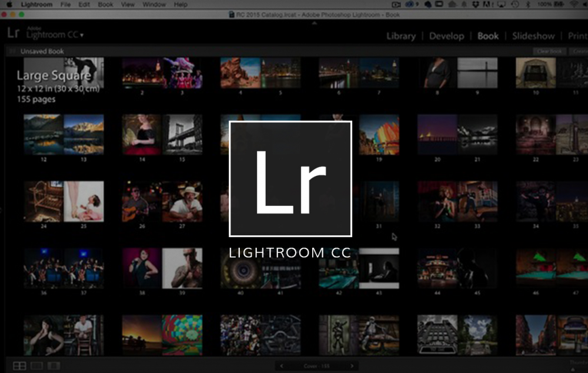Open the View menu

tap(128, 5)
